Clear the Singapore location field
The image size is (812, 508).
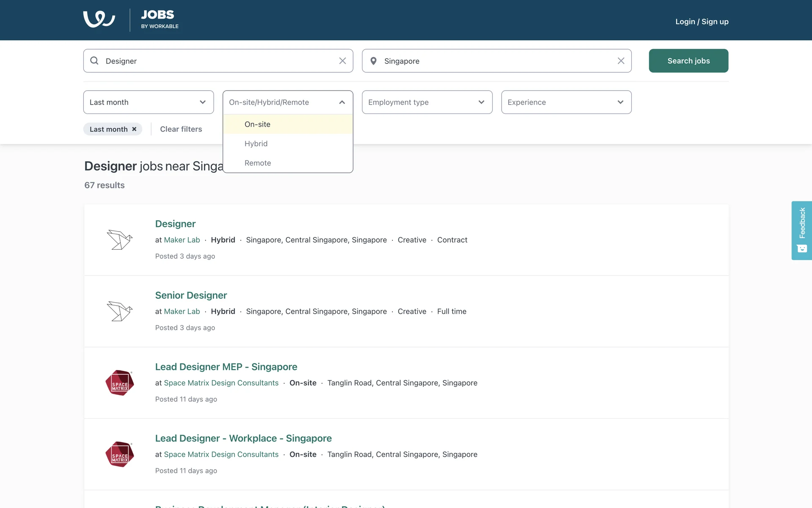point(621,61)
